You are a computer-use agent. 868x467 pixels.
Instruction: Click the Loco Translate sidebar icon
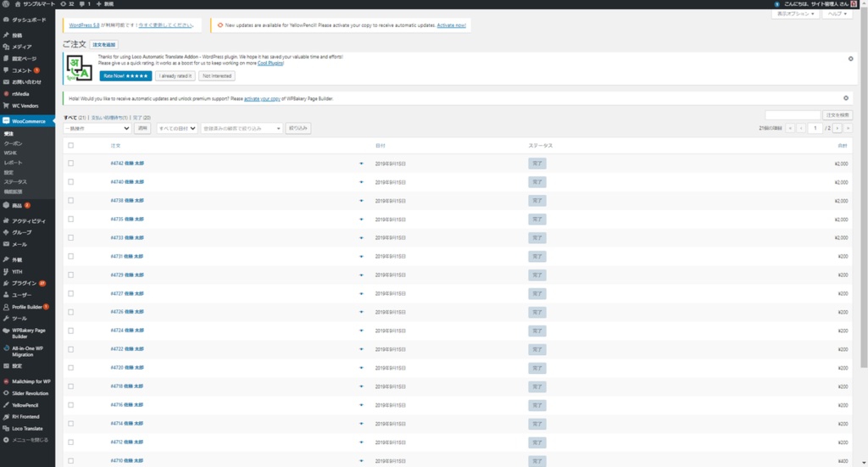(x=6, y=428)
